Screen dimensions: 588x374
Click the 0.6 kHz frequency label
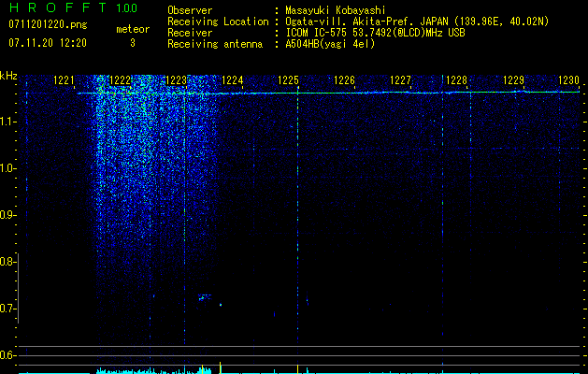(7, 355)
